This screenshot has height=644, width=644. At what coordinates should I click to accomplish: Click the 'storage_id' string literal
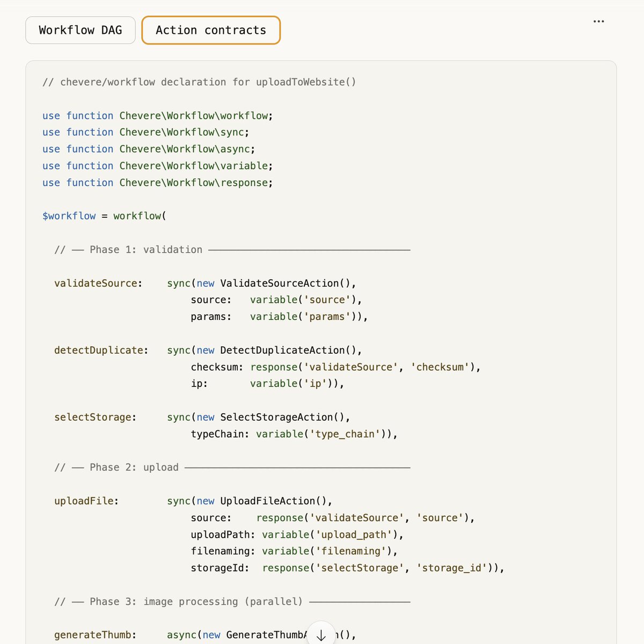[x=452, y=568]
